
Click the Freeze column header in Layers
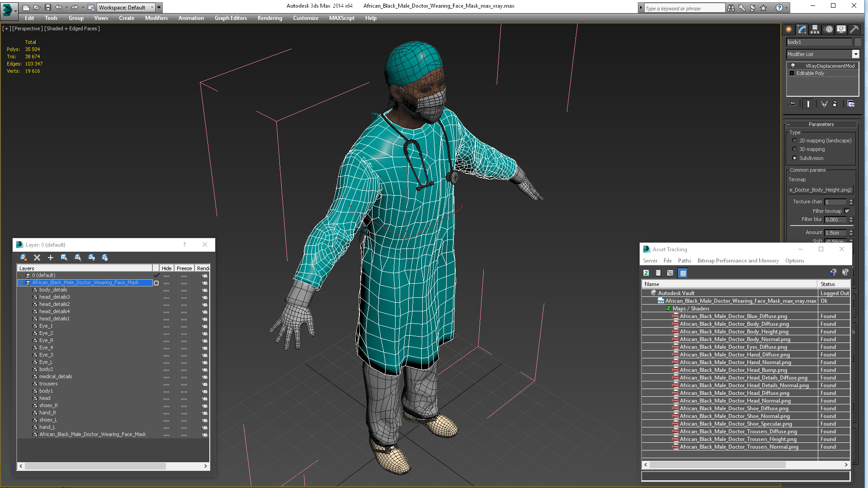click(184, 268)
